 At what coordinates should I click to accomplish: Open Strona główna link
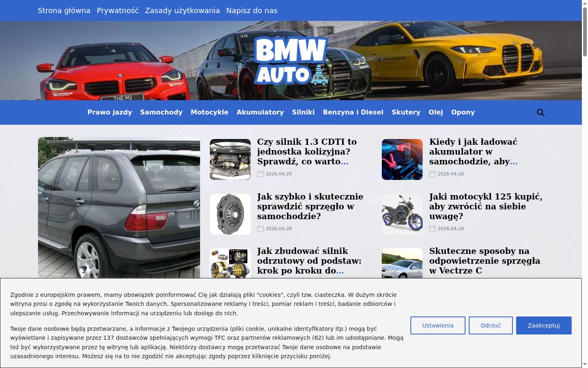coord(64,11)
